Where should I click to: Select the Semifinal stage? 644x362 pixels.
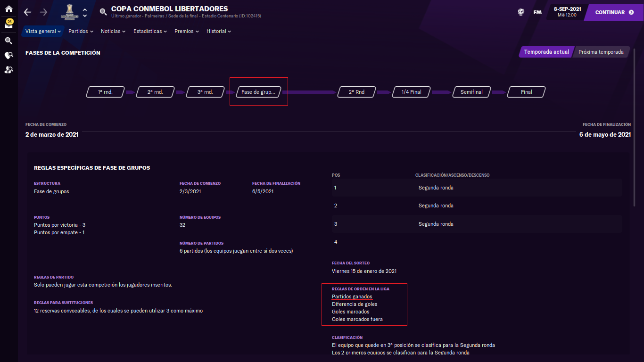point(471,92)
